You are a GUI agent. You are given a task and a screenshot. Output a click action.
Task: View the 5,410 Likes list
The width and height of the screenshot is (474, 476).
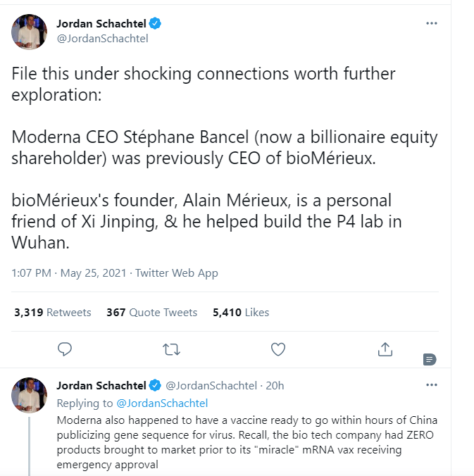pos(241,312)
